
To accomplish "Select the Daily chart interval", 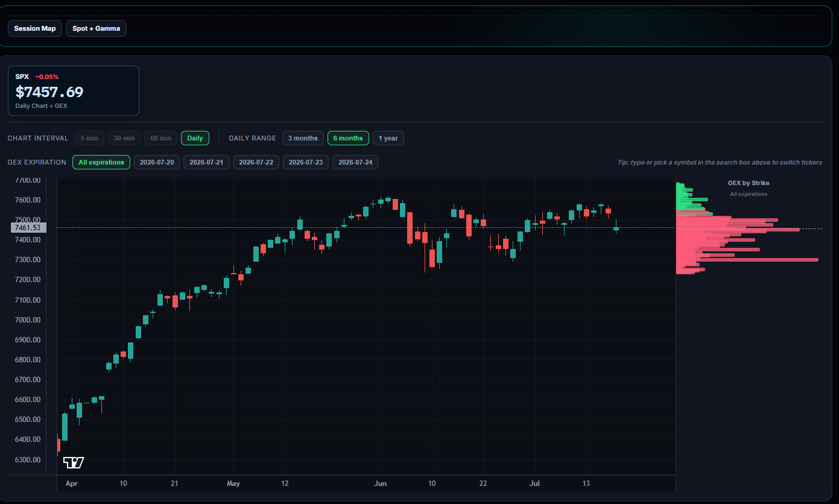I will tap(195, 138).
